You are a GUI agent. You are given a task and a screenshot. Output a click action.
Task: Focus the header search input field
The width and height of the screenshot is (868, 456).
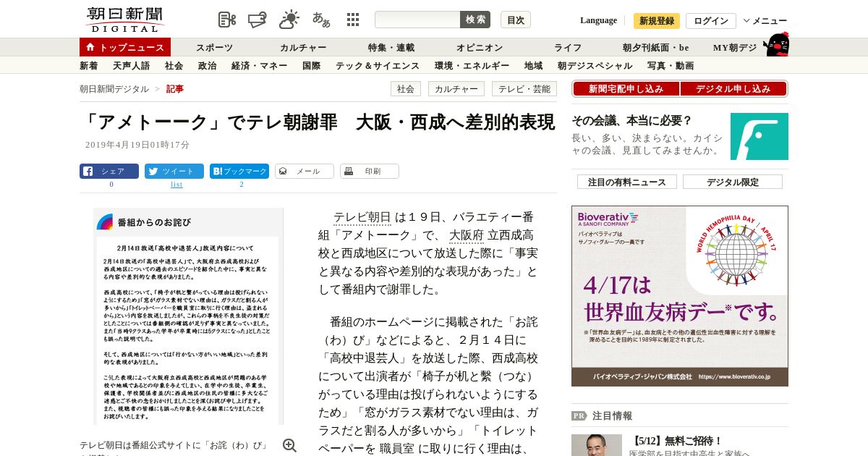tap(417, 20)
